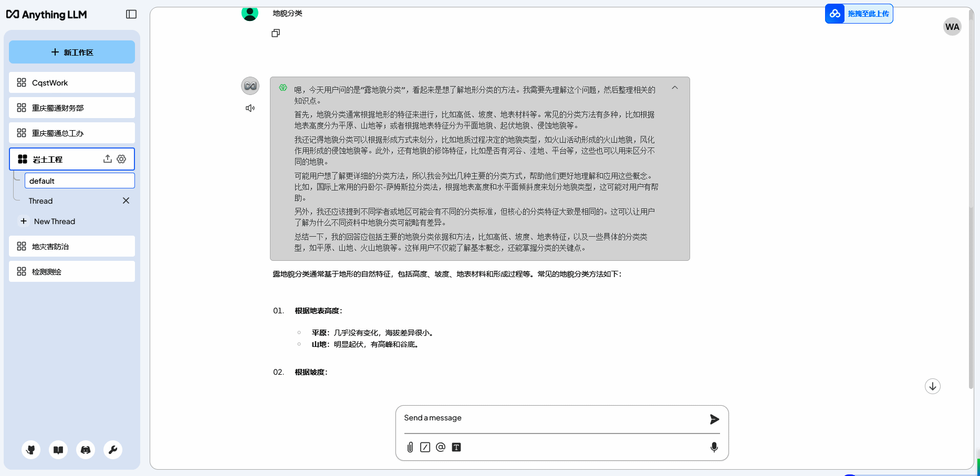Select the 重庆蜀通财务部 workspace

click(x=72, y=108)
